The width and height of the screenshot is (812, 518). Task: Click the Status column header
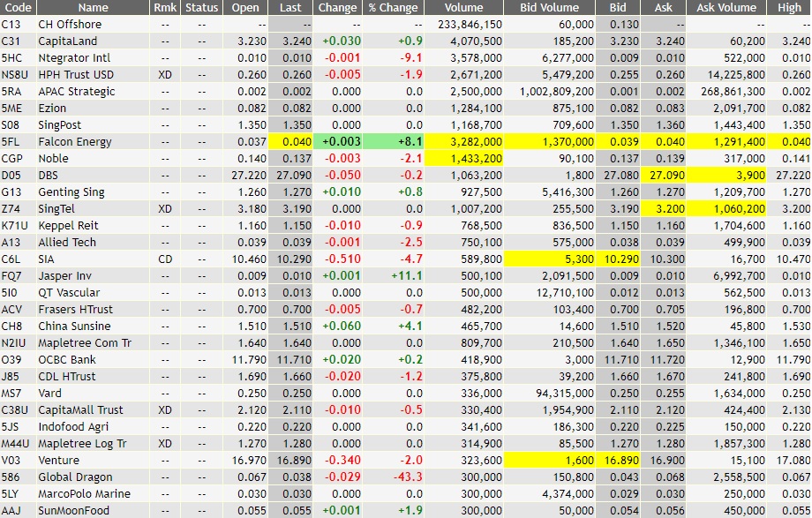click(x=202, y=7)
